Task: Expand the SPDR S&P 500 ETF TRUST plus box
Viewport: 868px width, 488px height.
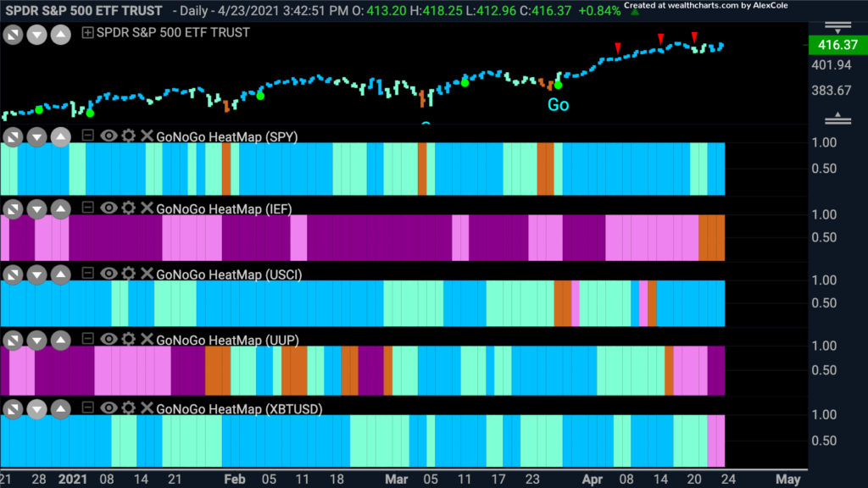Action: click(x=87, y=33)
